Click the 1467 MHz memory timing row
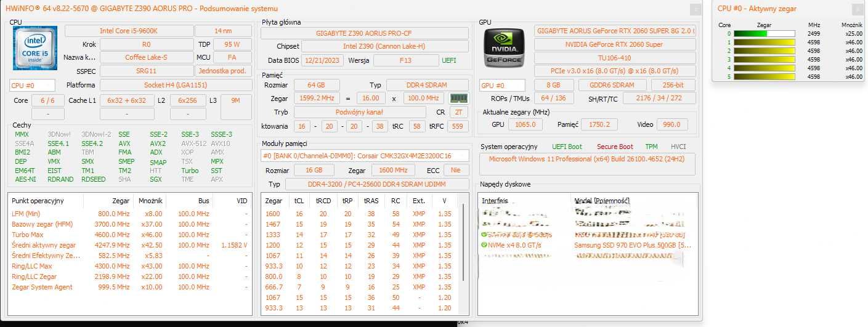The image size is (868, 327). coord(360,224)
